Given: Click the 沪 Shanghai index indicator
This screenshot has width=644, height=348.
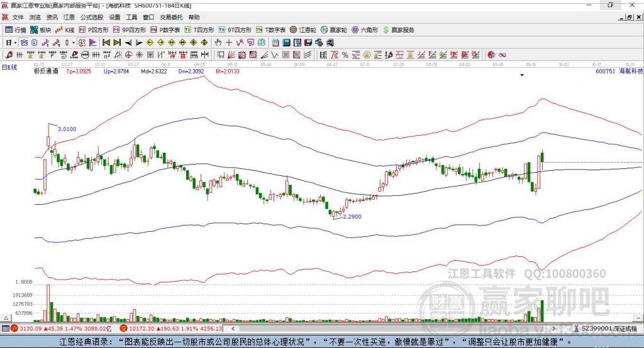Looking at the screenshot, I should pos(15,329).
